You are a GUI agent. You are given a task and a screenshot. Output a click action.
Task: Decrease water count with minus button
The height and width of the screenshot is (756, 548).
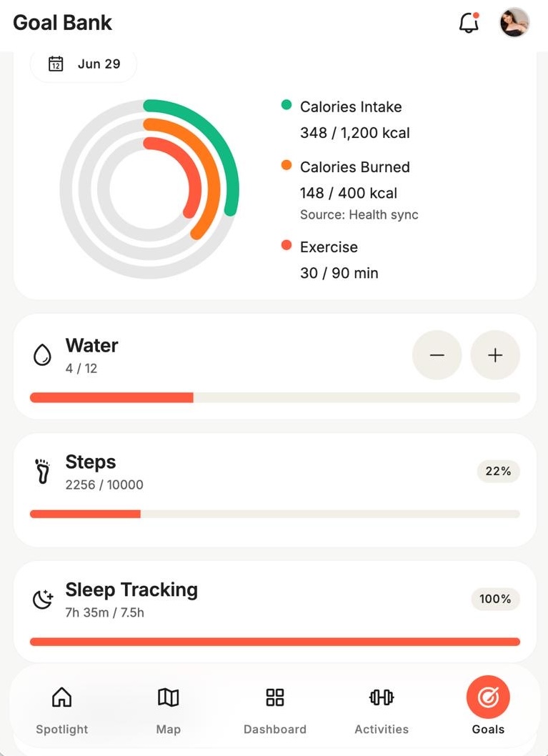point(437,355)
